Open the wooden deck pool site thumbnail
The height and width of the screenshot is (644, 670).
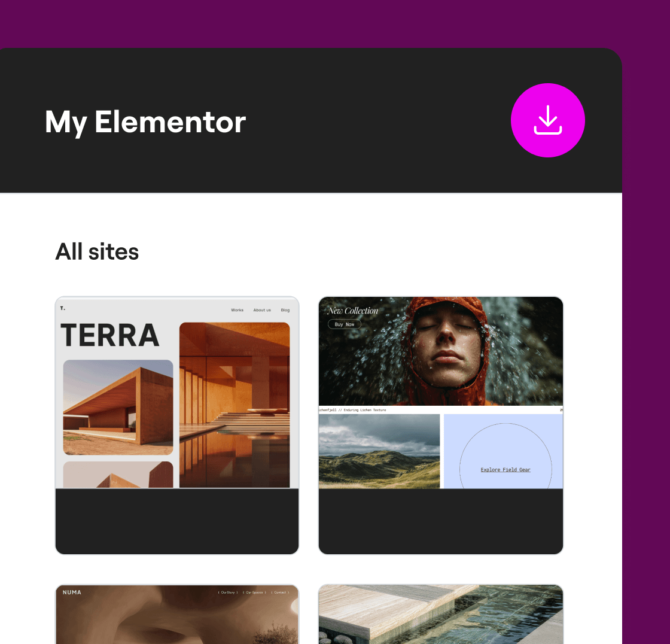(441, 613)
